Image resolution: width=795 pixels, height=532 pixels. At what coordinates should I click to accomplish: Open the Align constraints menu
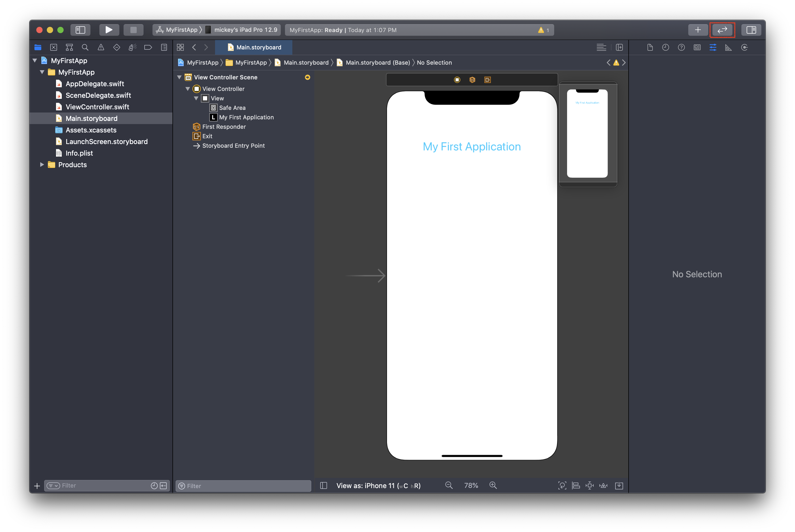pyautogui.click(x=576, y=485)
